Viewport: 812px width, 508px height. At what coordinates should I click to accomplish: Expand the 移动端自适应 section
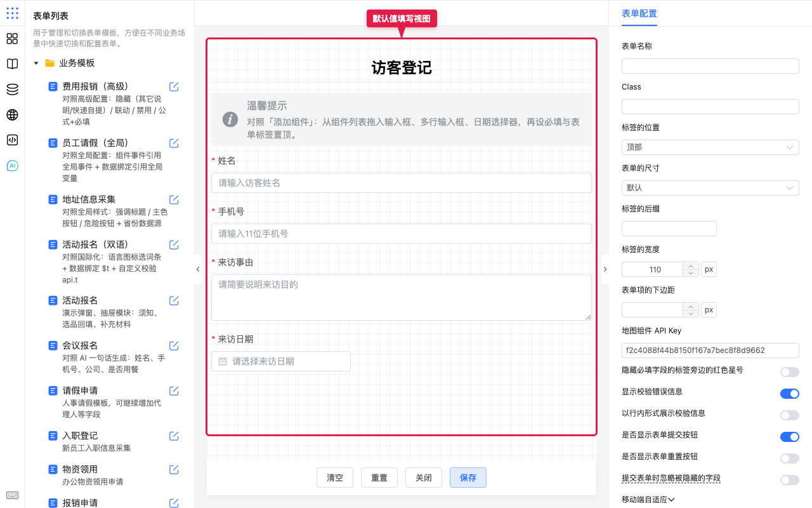tap(648, 500)
